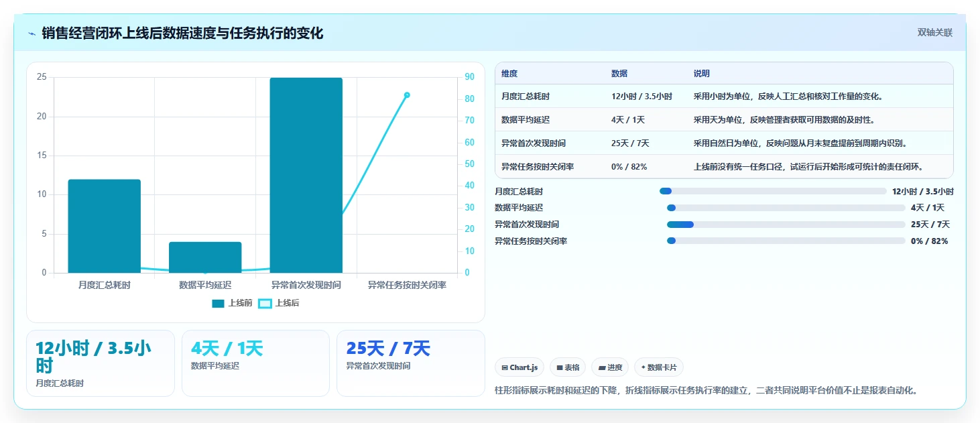Click the 说明 column header
Image resolution: width=980 pixels, height=423 pixels.
pos(702,74)
